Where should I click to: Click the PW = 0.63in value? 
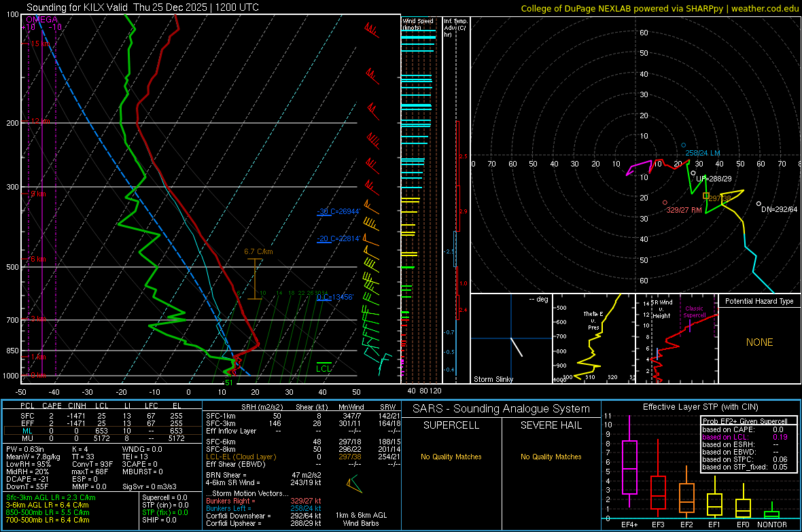(24, 449)
